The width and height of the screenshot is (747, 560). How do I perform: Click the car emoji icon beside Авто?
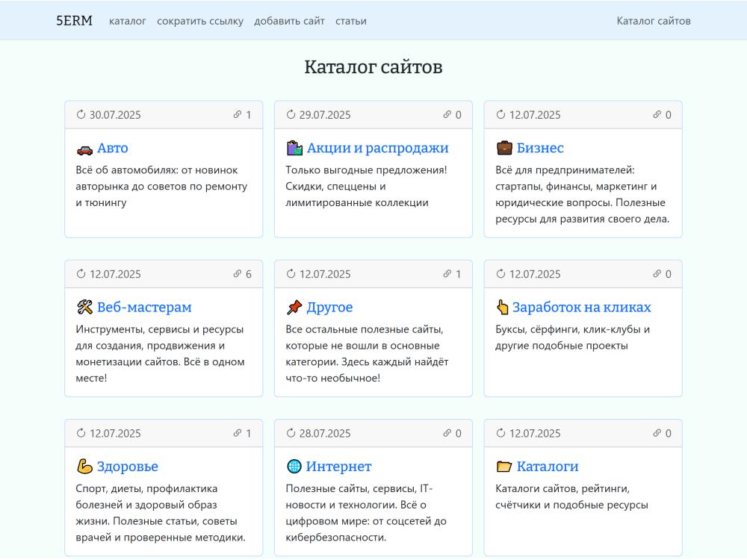pyautogui.click(x=85, y=149)
